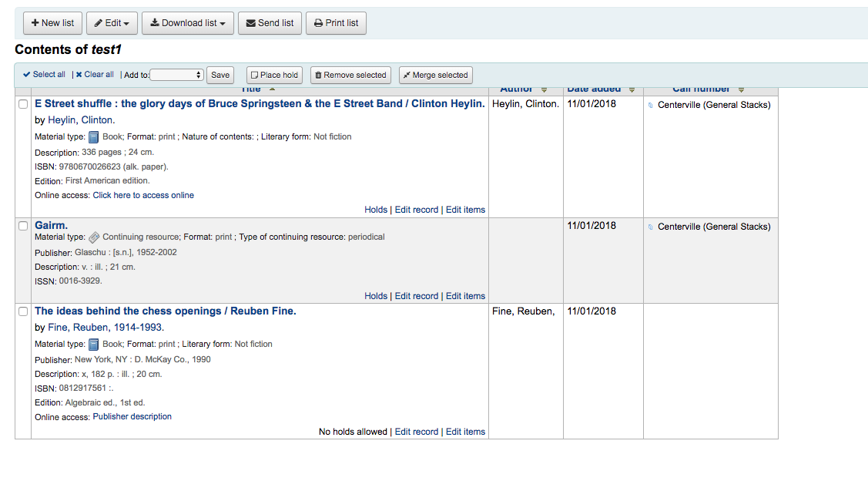Image resolution: width=868 pixels, height=498 pixels.
Task: Click Edit record link for Gairm
Action: pos(416,296)
